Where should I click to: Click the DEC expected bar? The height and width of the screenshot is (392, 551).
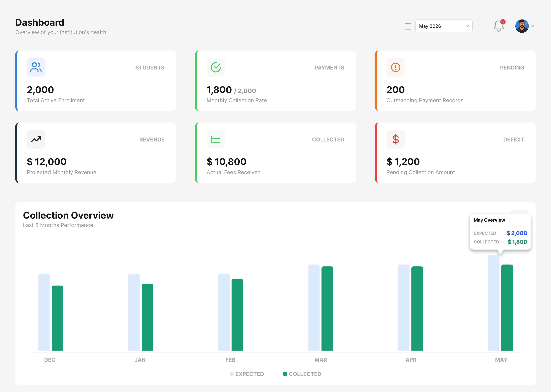click(44, 312)
